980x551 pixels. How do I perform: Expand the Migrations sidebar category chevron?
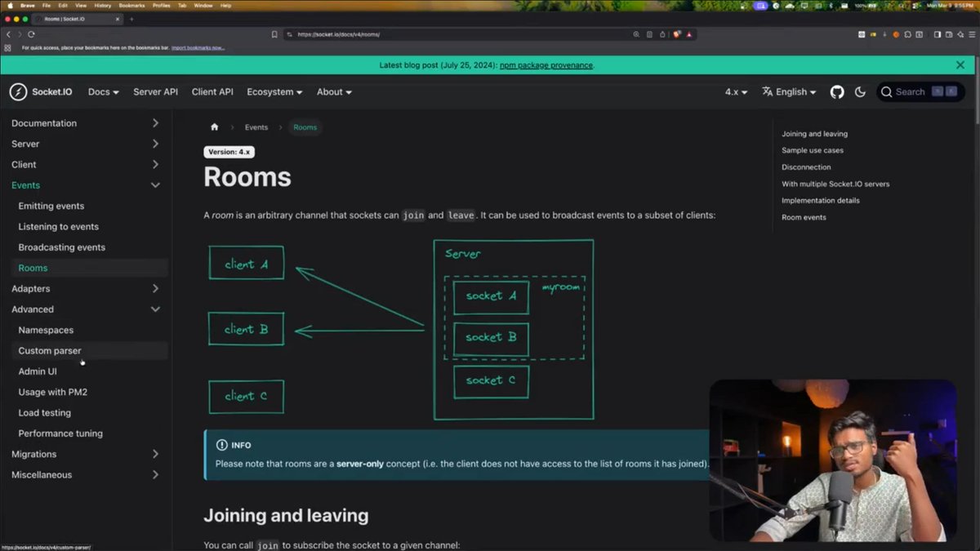(x=155, y=454)
